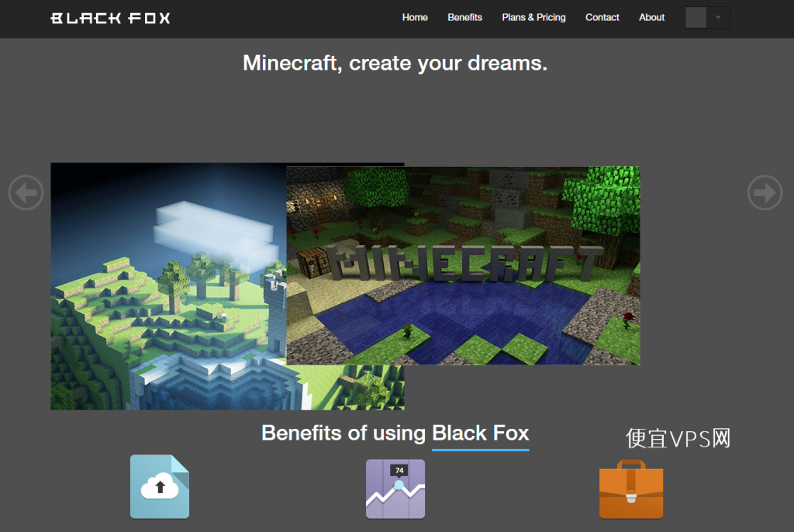The height and width of the screenshot is (532, 794).
Task: Click the purple analytics chart icon
Action: (x=395, y=489)
